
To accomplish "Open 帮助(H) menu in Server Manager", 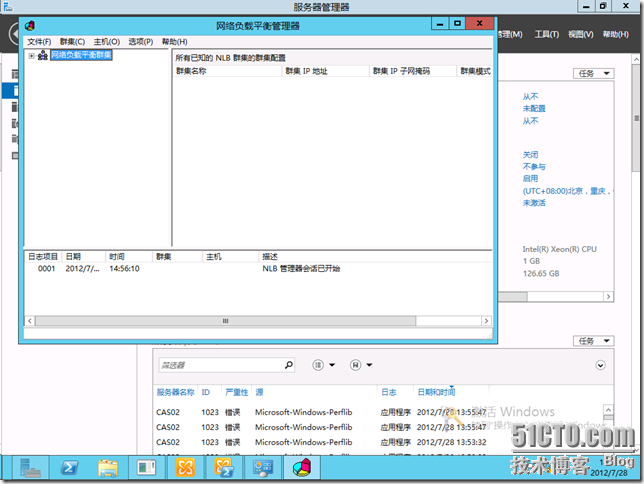I will point(616,34).
